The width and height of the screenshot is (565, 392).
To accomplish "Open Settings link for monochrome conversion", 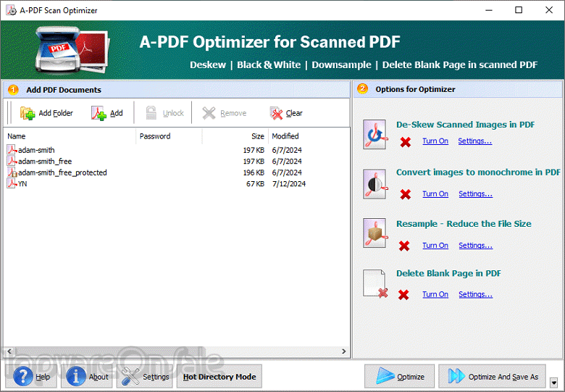I will [476, 194].
